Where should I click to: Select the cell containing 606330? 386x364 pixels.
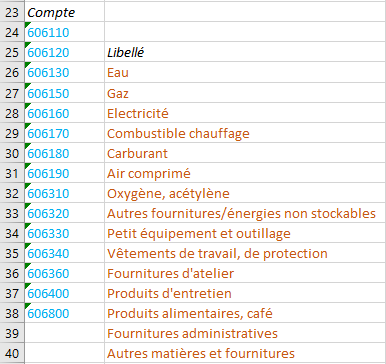click(65, 233)
